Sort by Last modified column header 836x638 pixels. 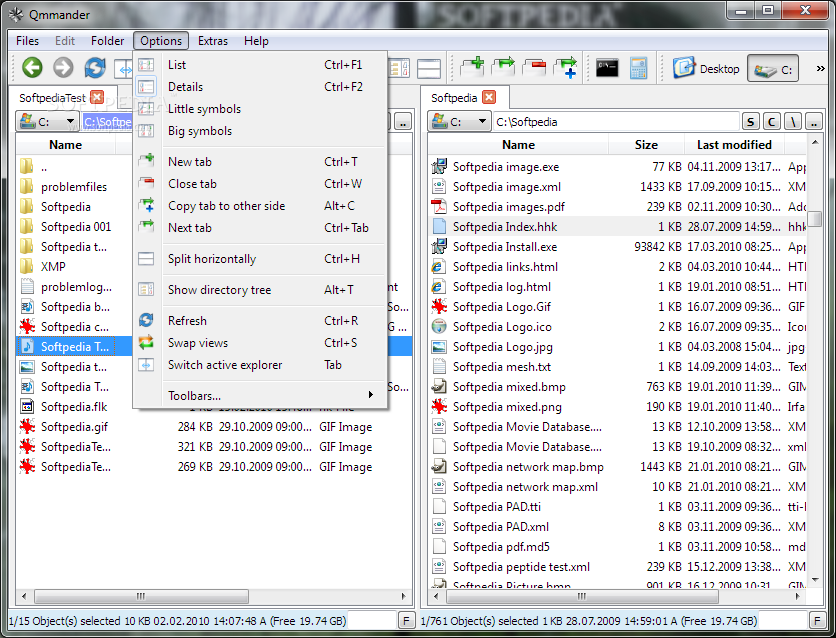click(734, 144)
